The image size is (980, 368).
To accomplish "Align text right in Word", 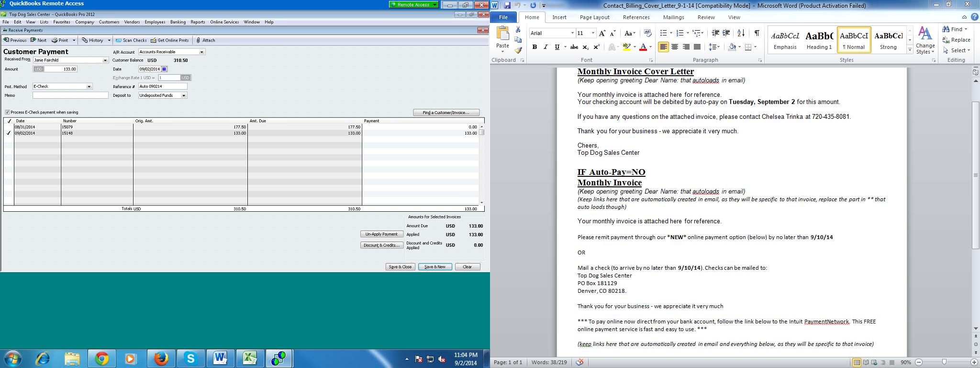I will pyautogui.click(x=686, y=47).
